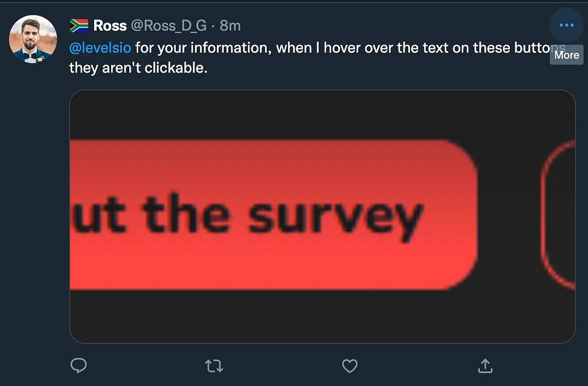Open the share tweet icon
This screenshot has height=386, width=588.
pyautogui.click(x=485, y=366)
